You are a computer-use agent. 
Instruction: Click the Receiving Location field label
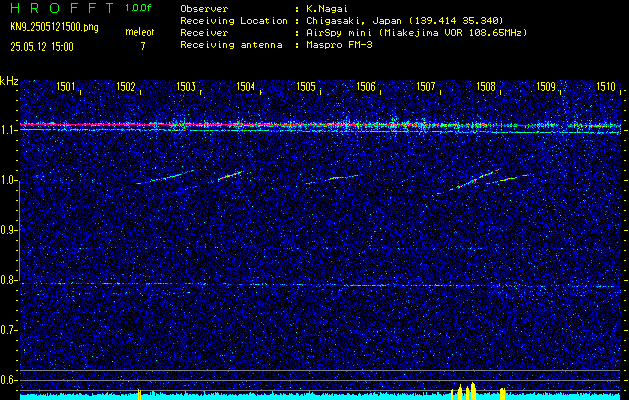point(234,21)
